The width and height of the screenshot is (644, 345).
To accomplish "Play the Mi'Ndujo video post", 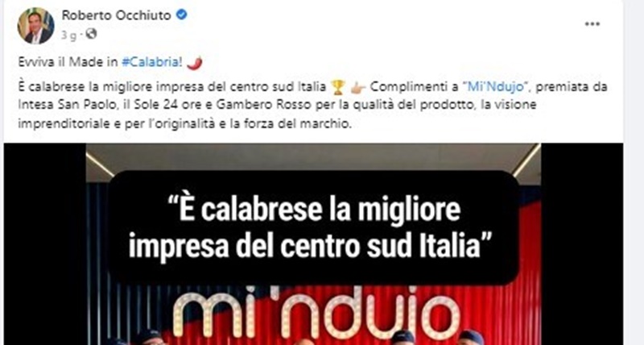I will coord(313,244).
